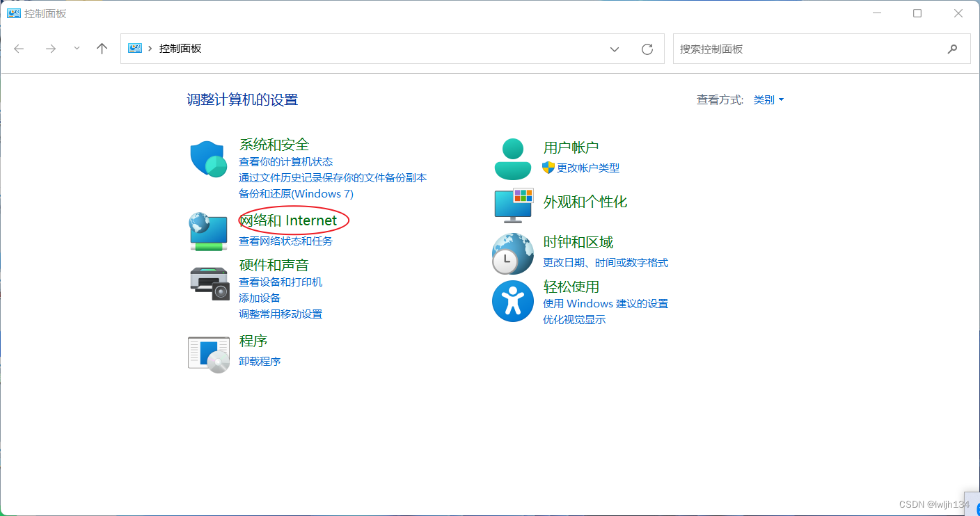Viewport: 980px width, 516px height.
Task: Open 查看网络状态和任务 link
Action: (286, 241)
